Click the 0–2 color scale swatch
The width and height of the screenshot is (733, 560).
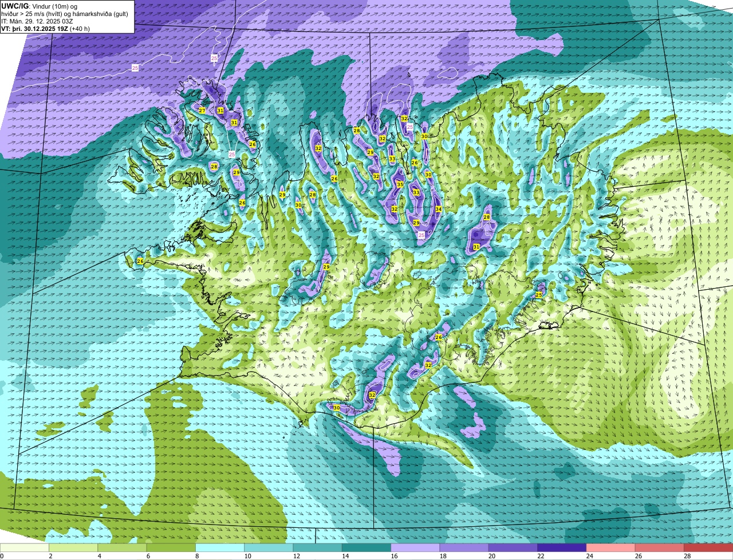[x=25, y=548]
